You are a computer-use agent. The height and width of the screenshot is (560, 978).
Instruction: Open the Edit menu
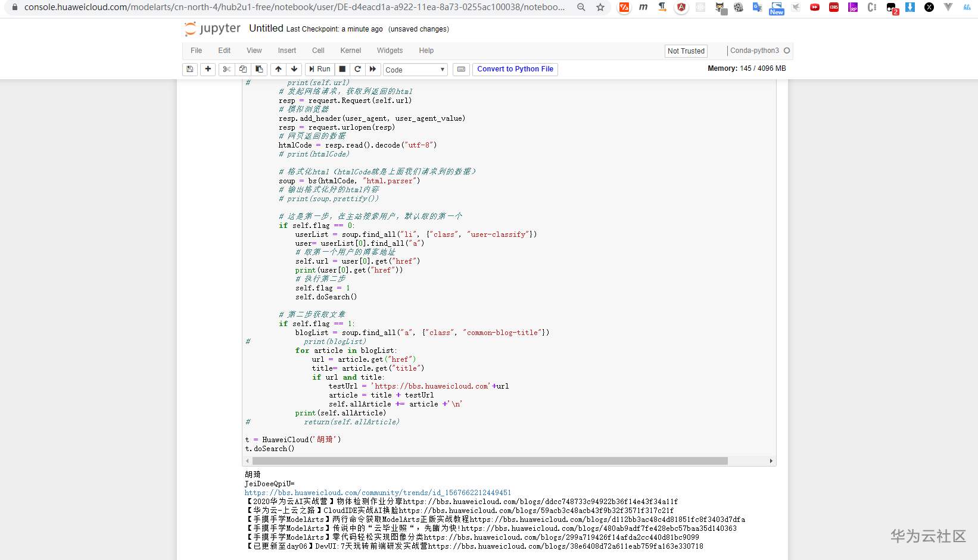(224, 51)
